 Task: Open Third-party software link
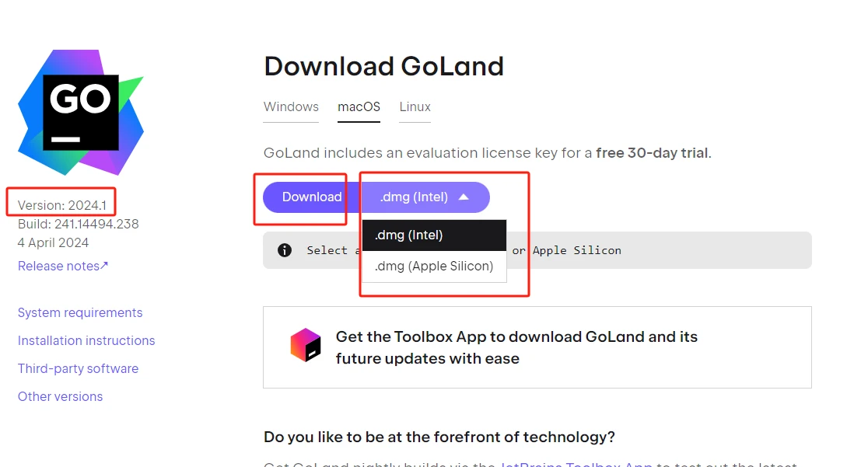[78, 368]
